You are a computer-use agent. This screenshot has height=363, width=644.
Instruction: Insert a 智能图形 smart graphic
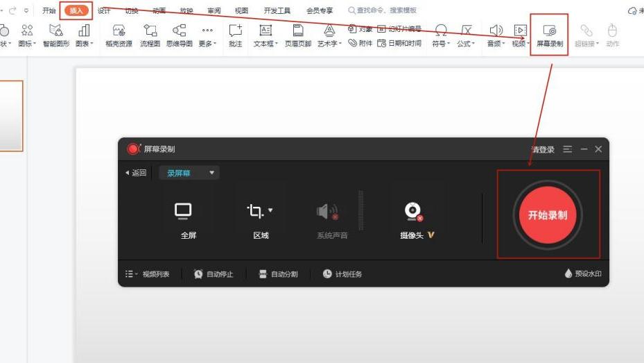coord(56,35)
